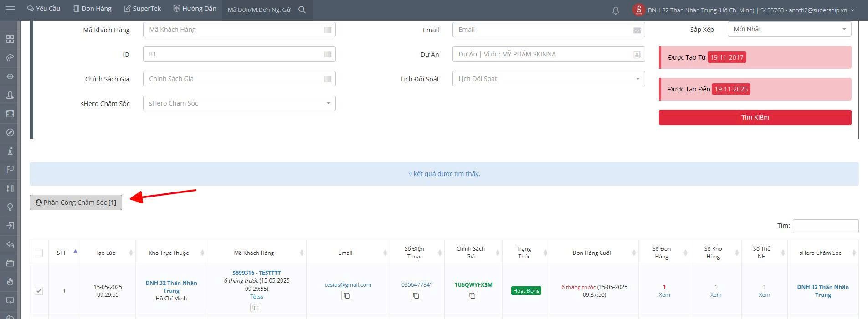Copy price policy 1U6QWYFXSM with copy icon
This screenshot has height=319, width=868.
tap(473, 296)
